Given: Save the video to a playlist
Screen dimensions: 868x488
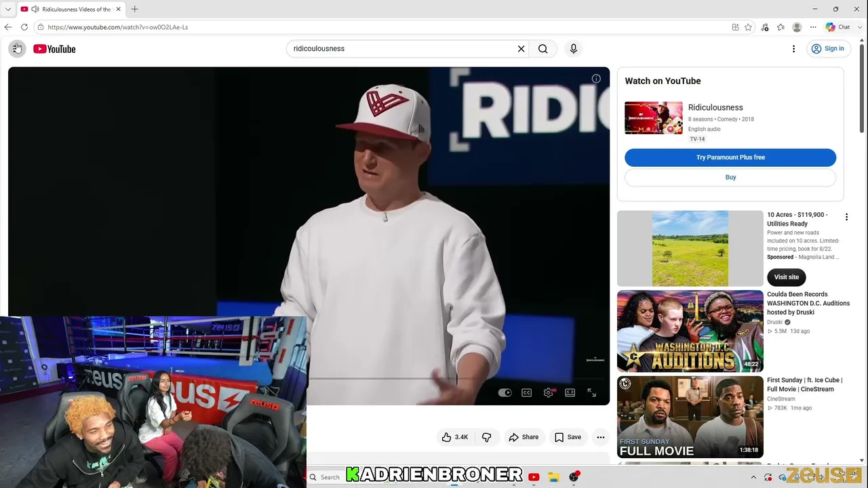Looking at the screenshot, I should [x=568, y=437].
